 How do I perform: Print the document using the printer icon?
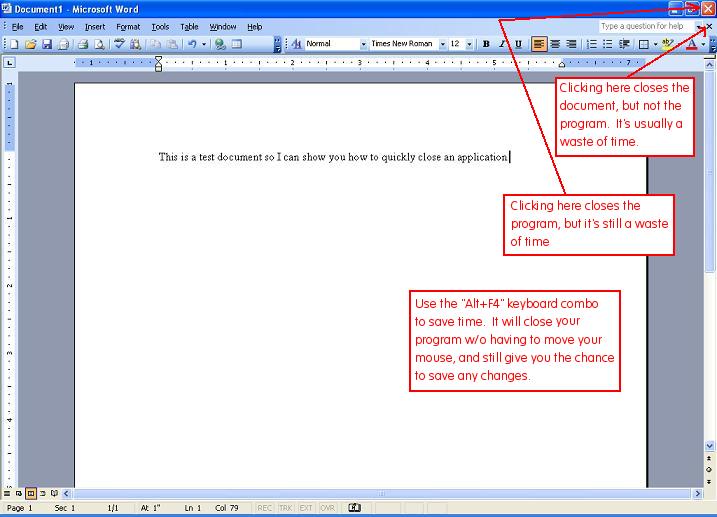(83, 44)
